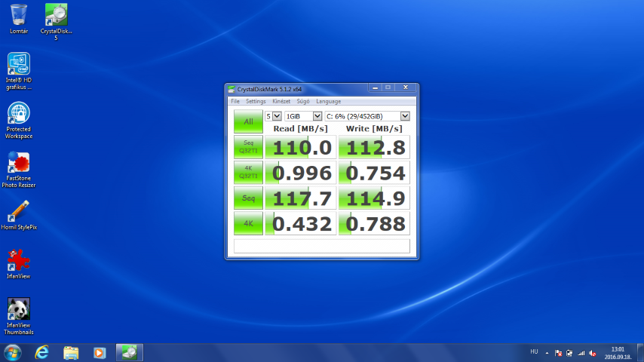This screenshot has width=644, height=362.
Task: Minimize the CrystalDiskMark window
Action: coord(375,87)
